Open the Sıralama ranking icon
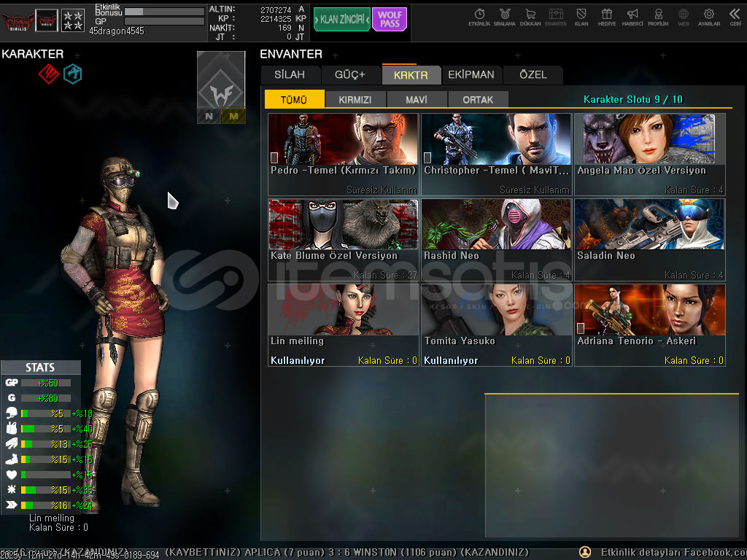The width and height of the screenshot is (747, 560). point(505,17)
